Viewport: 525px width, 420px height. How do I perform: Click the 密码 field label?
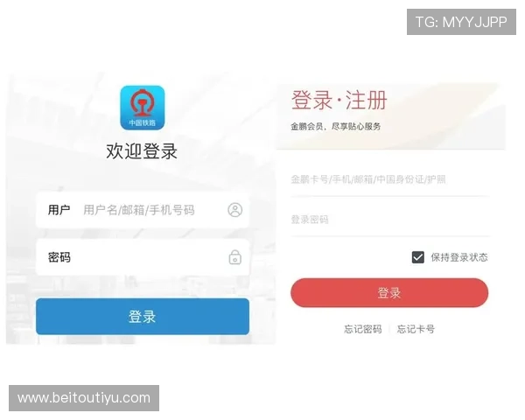pos(59,257)
